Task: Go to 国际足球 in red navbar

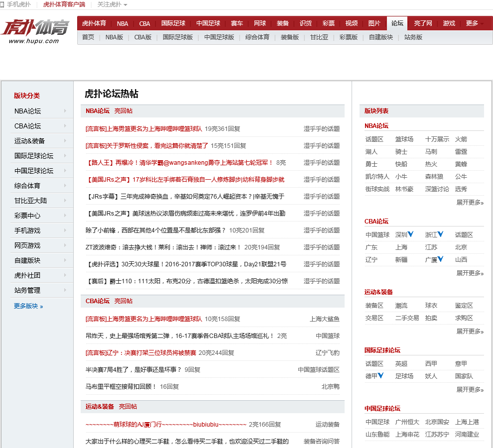Action: [173, 23]
